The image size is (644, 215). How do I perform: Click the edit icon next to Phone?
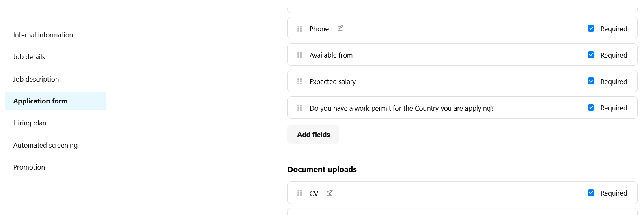(340, 28)
